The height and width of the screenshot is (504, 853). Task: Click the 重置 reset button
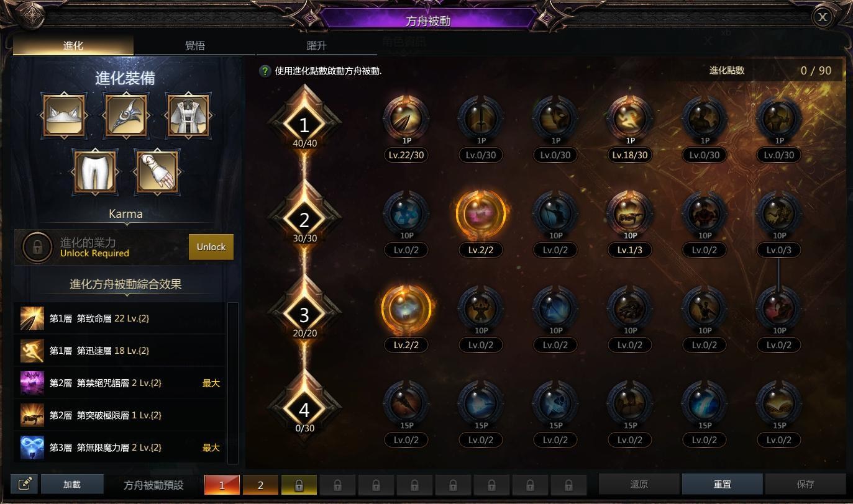pos(722,484)
